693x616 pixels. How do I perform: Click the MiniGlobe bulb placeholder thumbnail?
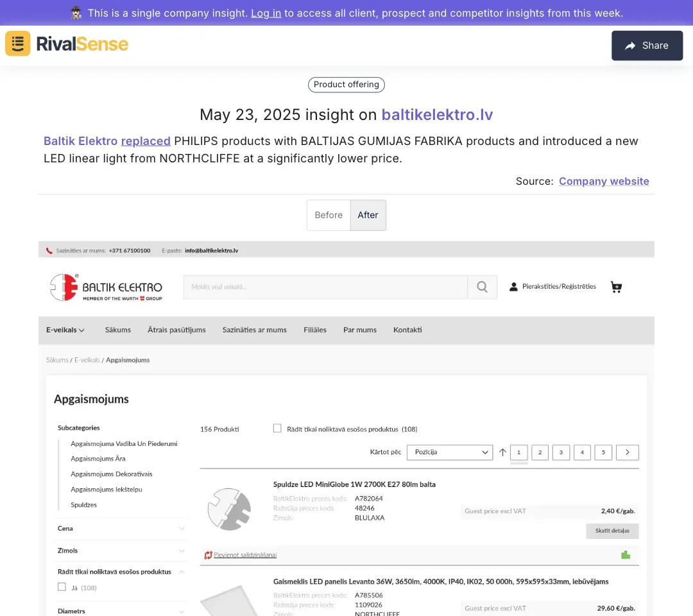[x=229, y=509]
